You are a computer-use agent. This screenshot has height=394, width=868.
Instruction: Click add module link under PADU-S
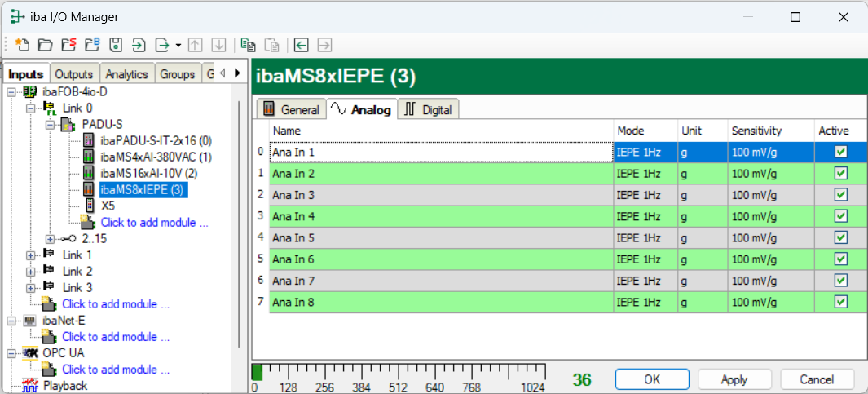coord(154,223)
